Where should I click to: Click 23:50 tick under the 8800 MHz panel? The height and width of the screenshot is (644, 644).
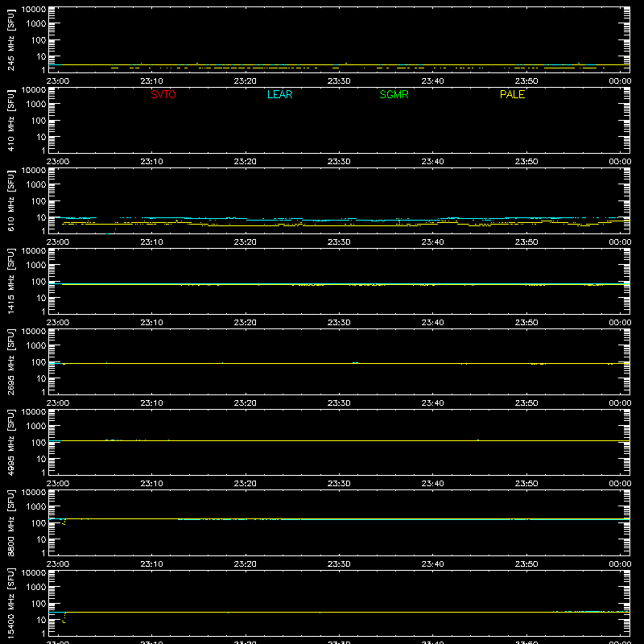[526, 564]
